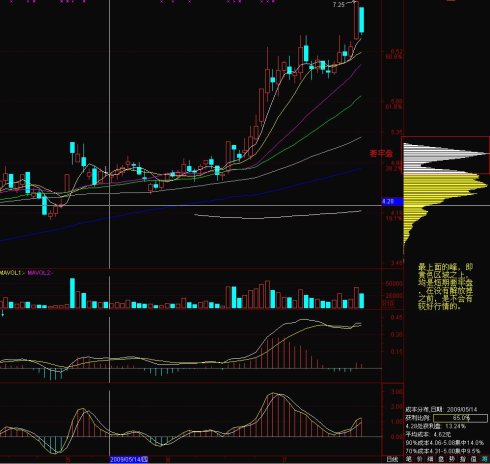Select the 细 detail tab
Screen dimensions: 490x464
point(430,459)
